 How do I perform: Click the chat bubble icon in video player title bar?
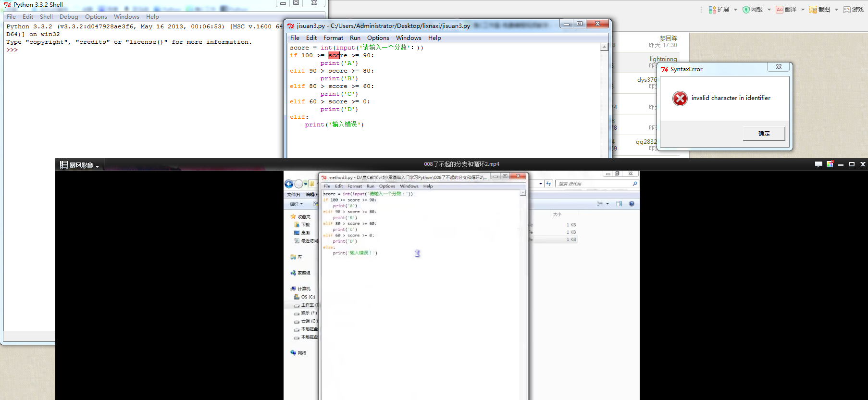click(818, 164)
